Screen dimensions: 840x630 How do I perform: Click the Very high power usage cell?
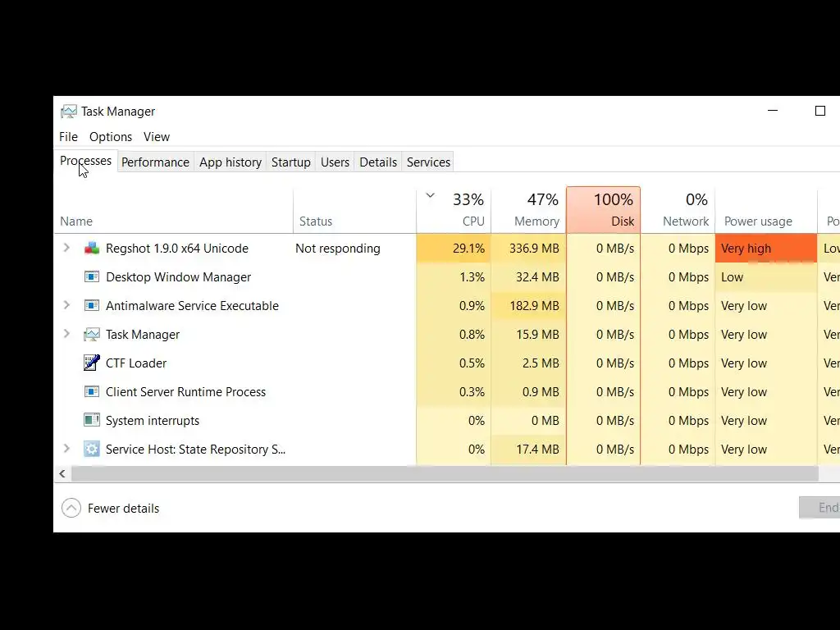766,249
